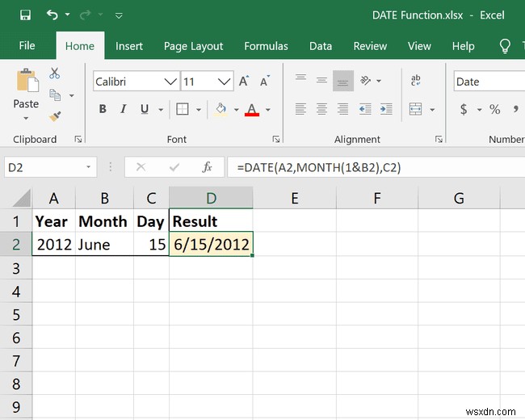Click Decrease Font Size icon
This screenshot has width=525, height=420.
coord(265,81)
